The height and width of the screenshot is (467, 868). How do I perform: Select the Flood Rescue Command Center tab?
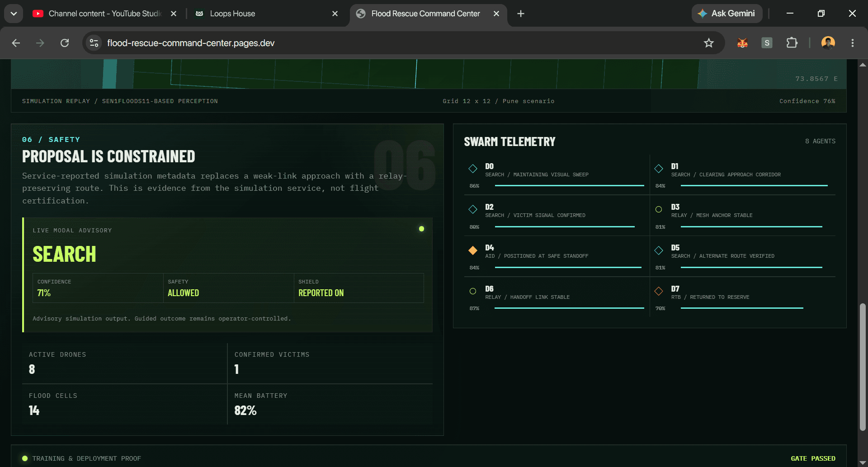pyautogui.click(x=426, y=14)
